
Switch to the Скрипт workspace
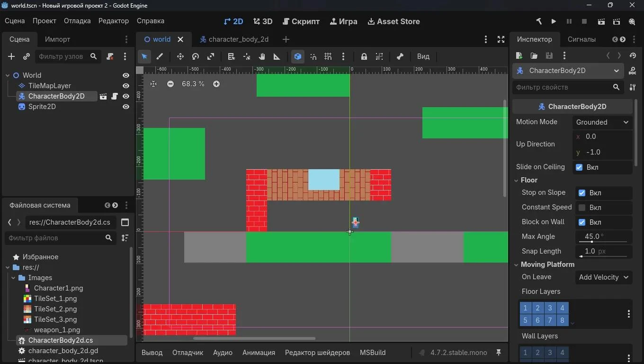tap(301, 21)
